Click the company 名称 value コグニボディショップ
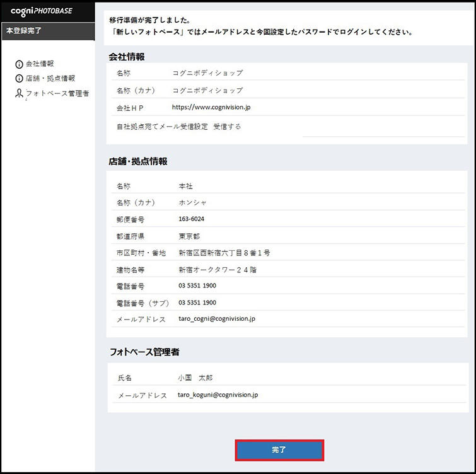The width and height of the screenshot is (476, 474). pyautogui.click(x=207, y=73)
